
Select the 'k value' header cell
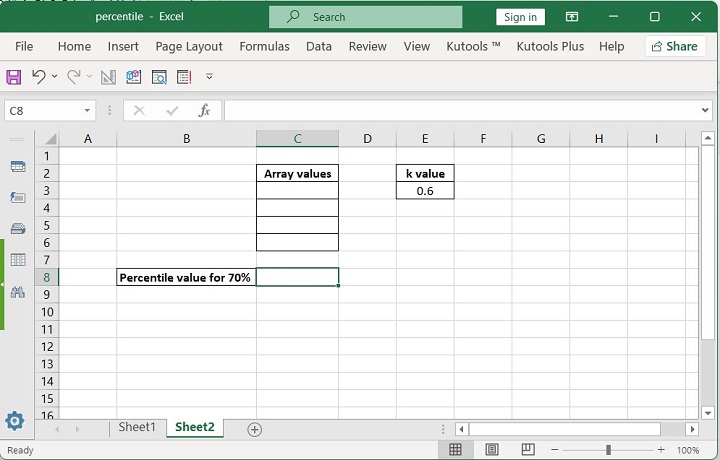[x=425, y=174]
